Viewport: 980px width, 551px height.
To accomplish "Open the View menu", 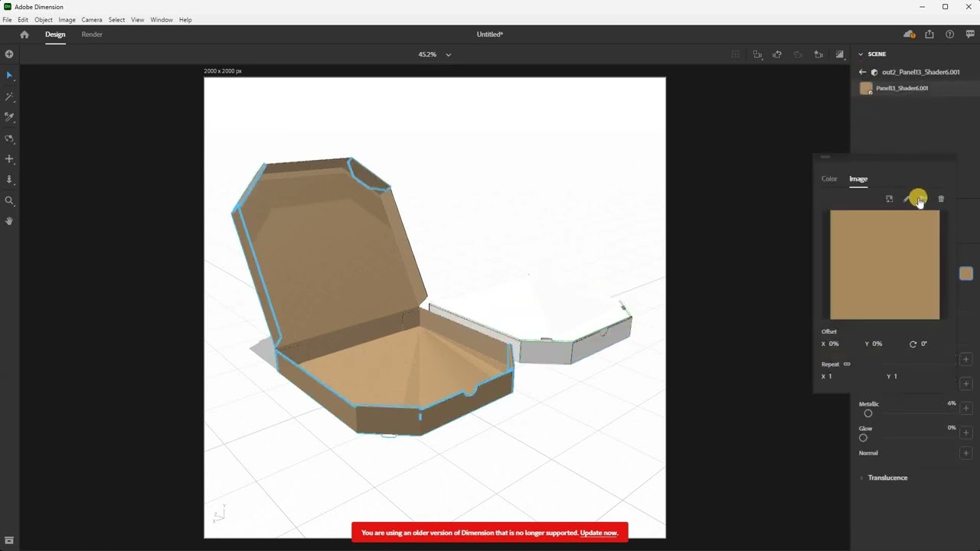I will (138, 20).
